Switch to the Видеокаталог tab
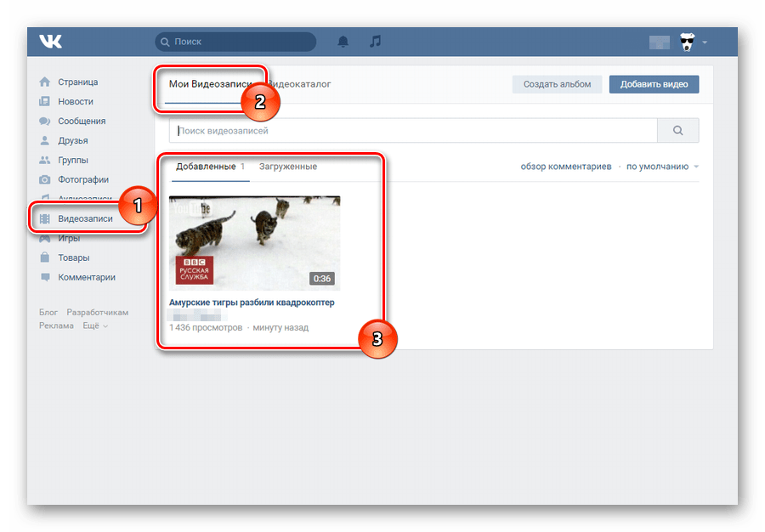Screen dimensions: 765x532 [299, 84]
